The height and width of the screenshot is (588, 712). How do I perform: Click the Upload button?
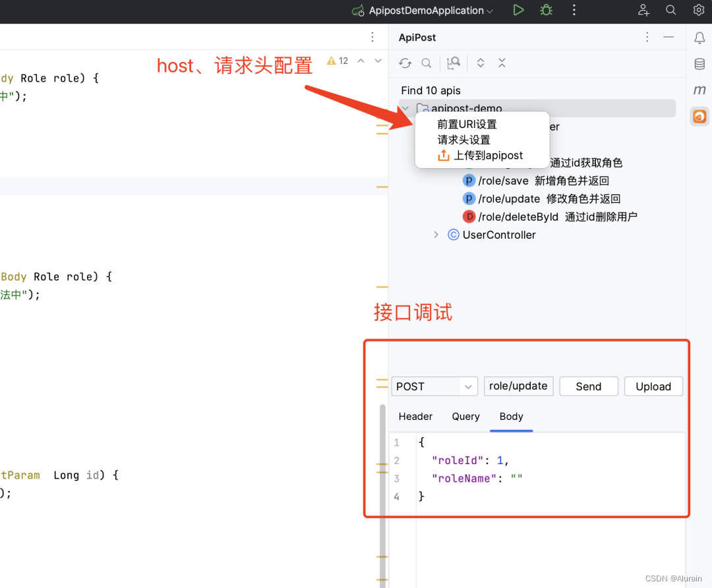coord(653,386)
